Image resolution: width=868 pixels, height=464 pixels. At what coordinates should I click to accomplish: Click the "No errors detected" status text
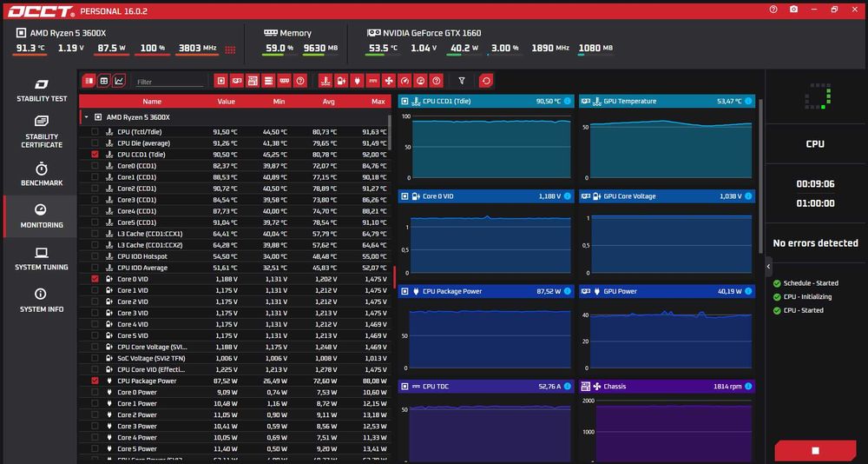tap(815, 242)
